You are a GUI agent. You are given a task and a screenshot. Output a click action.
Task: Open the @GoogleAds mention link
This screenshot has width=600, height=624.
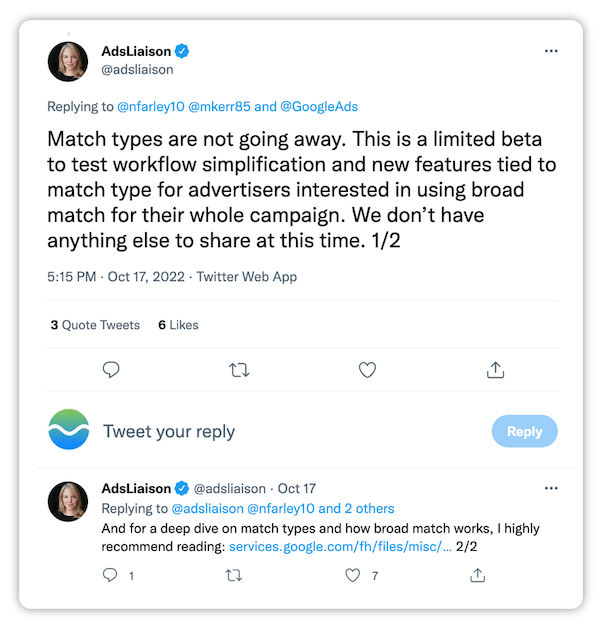pos(319,106)
